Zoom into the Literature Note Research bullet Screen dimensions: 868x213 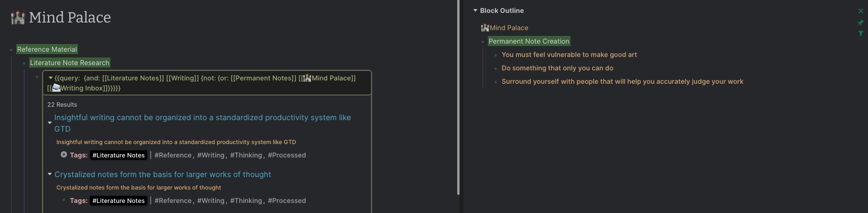pyautogui.click(x=24, y=63)
